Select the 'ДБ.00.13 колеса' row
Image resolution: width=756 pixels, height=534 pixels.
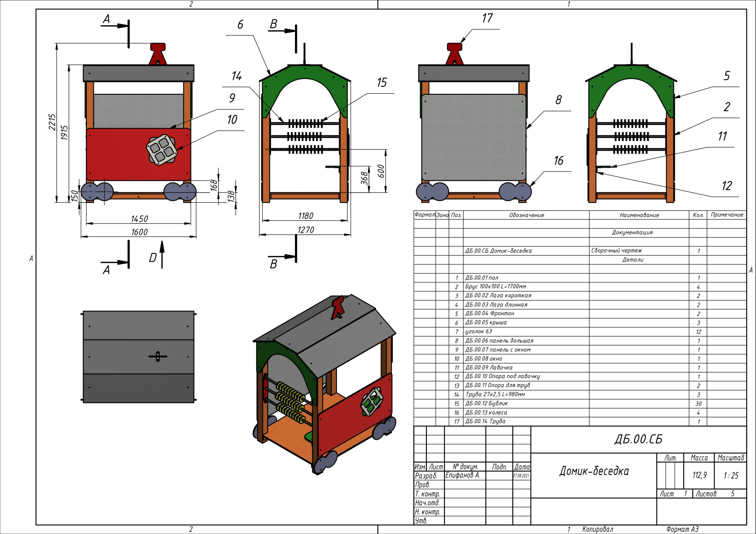coord(580,412)
